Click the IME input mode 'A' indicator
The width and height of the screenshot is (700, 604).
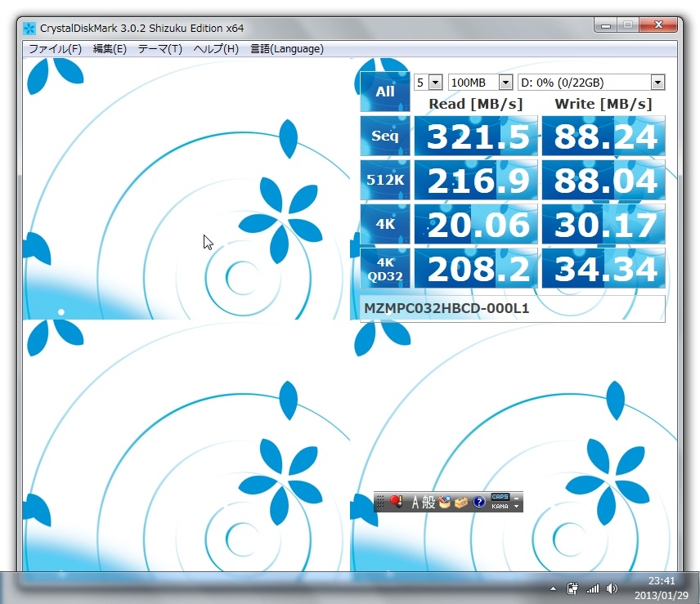pyautogui.click(x=416, y=502)
